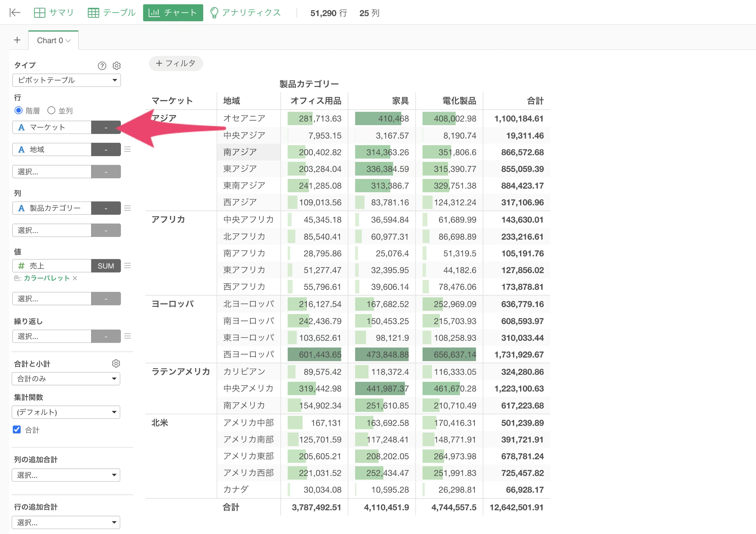Open the 地域 row column selector
This screenshot has height=534, width=756.
tap(52, 150)
